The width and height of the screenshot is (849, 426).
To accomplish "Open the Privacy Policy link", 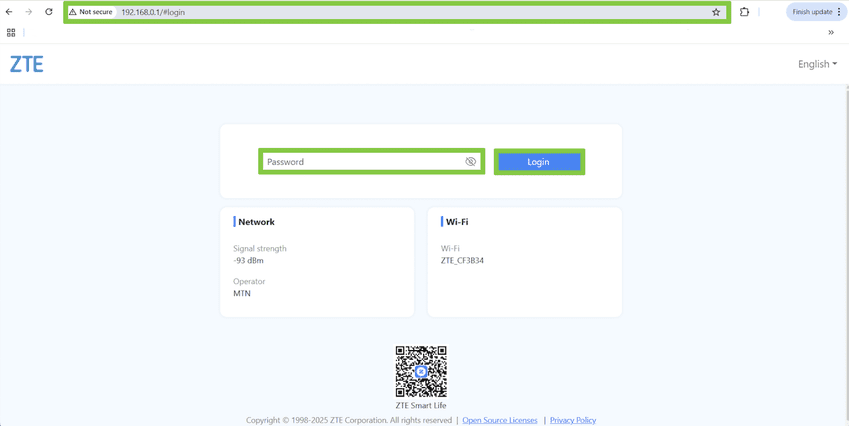I will (x=573, y=420).
